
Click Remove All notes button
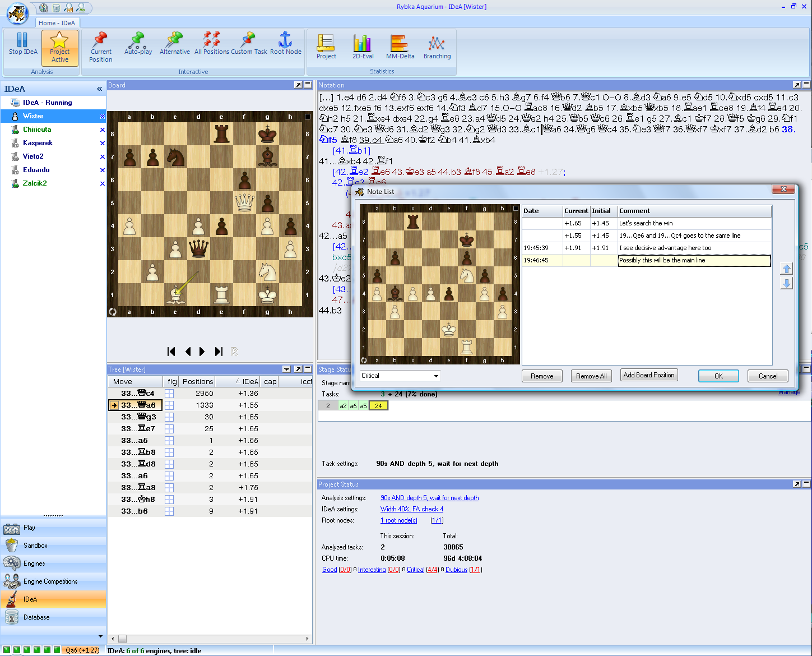point(591,376)
